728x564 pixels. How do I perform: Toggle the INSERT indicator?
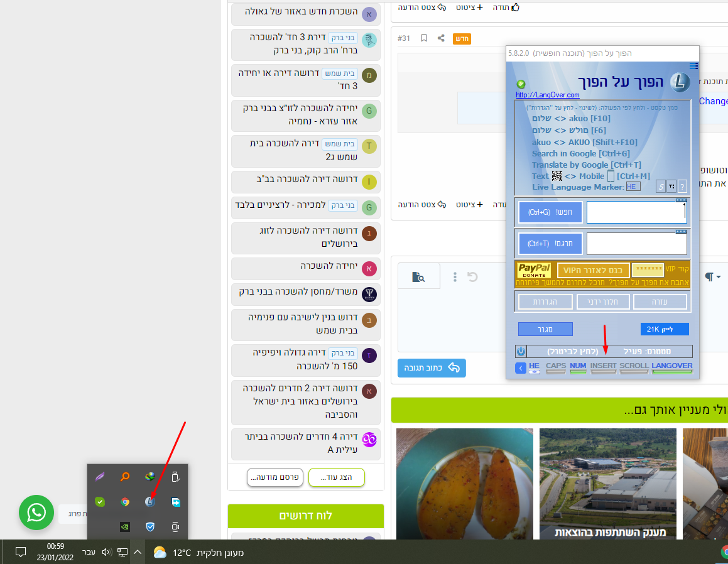[603, 367]
